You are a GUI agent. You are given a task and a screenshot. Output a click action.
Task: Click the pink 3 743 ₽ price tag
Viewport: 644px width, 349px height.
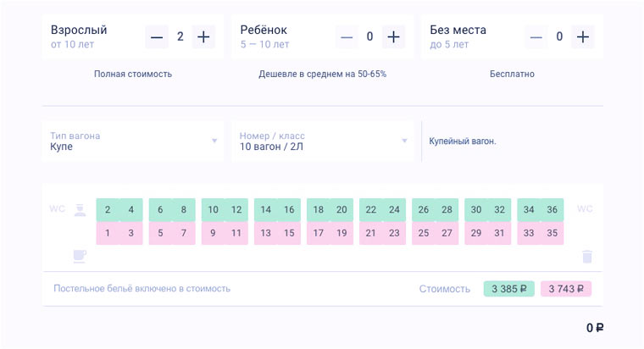(x=566, y=289)
